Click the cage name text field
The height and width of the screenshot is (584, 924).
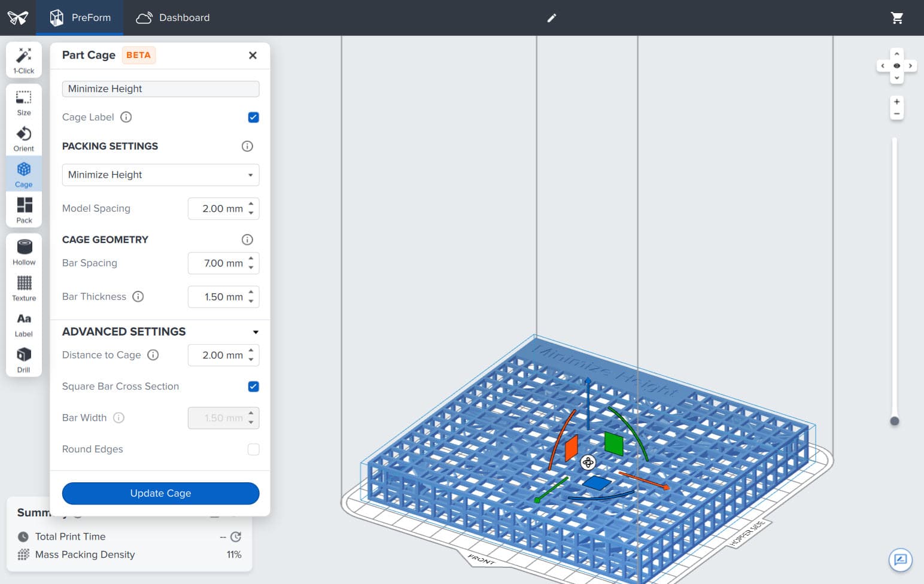point(160,89)
